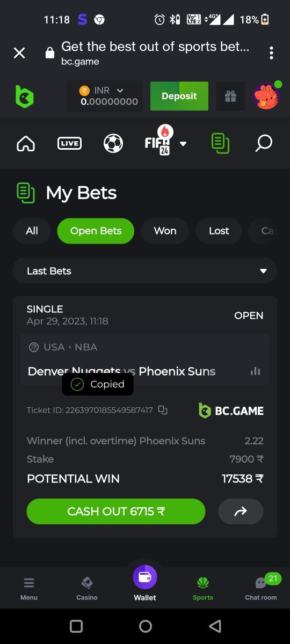Open the Chat room tab
Viewport: 290px width, 644px height.
(x=261, y=588)
